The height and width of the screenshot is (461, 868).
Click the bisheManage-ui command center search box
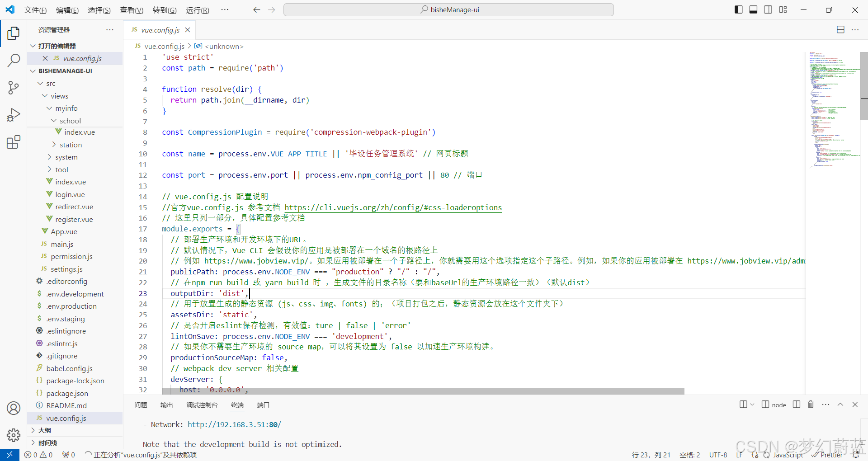[x=448, y=9]
